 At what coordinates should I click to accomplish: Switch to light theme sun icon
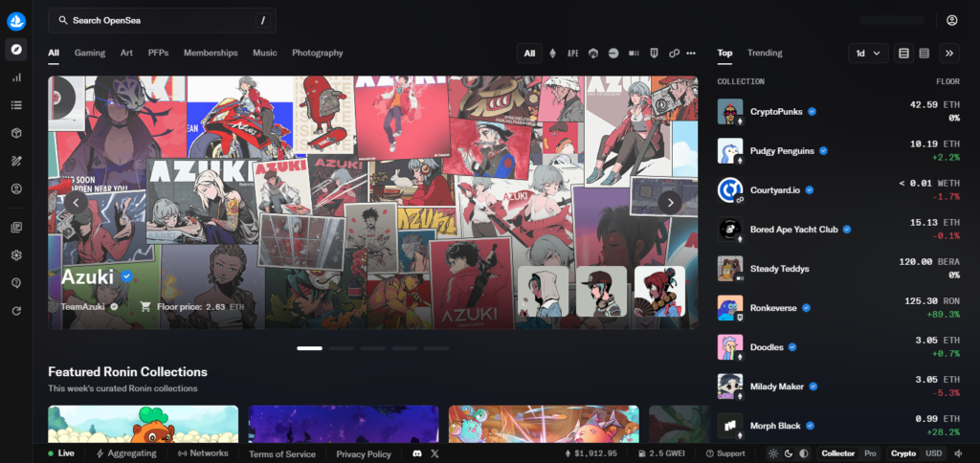[773, 453]
